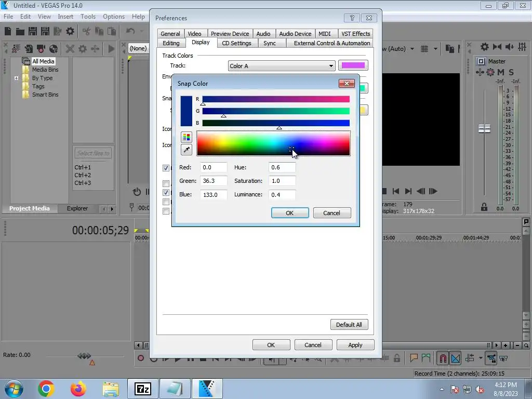Expand the By Type tree node
The image size is (532, 399).
16,78
